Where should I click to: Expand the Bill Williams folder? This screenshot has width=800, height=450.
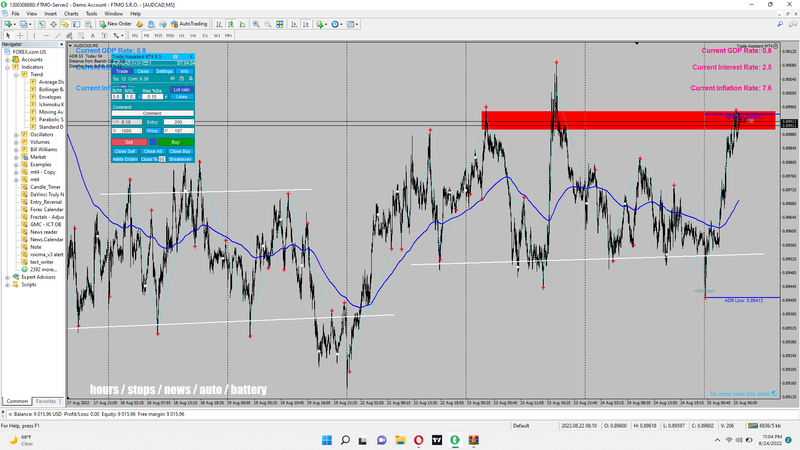pos(16,149)
